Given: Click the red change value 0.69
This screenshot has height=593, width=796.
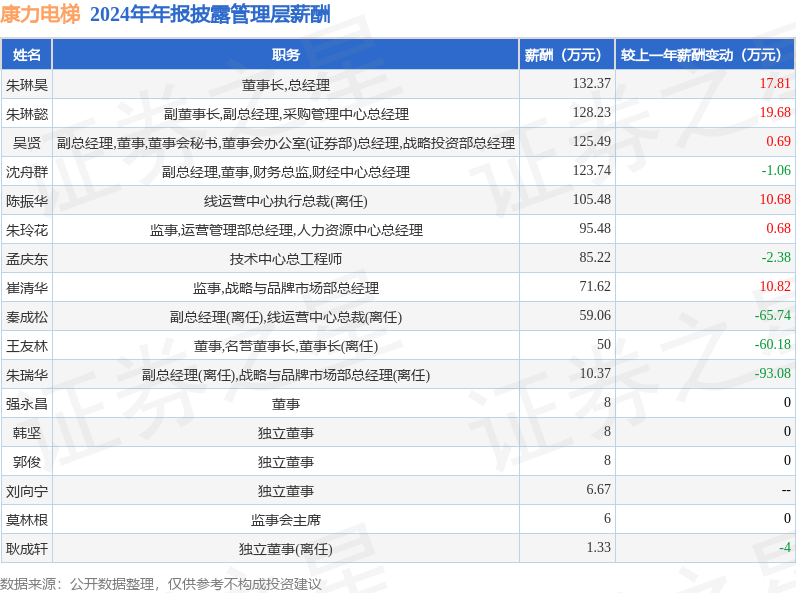Looking at the screenshot, I should [778, 141].
